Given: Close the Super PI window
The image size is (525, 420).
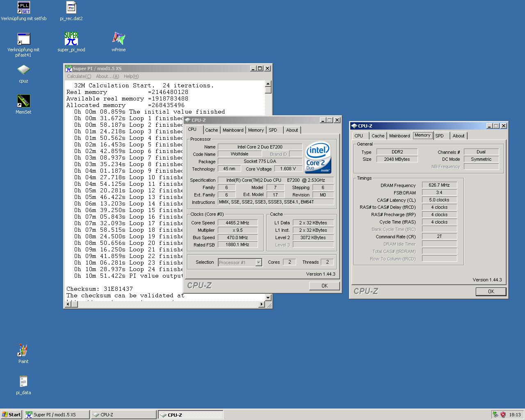Looking at the screenshot, I should pyautogui.click(x=267, y=68).
